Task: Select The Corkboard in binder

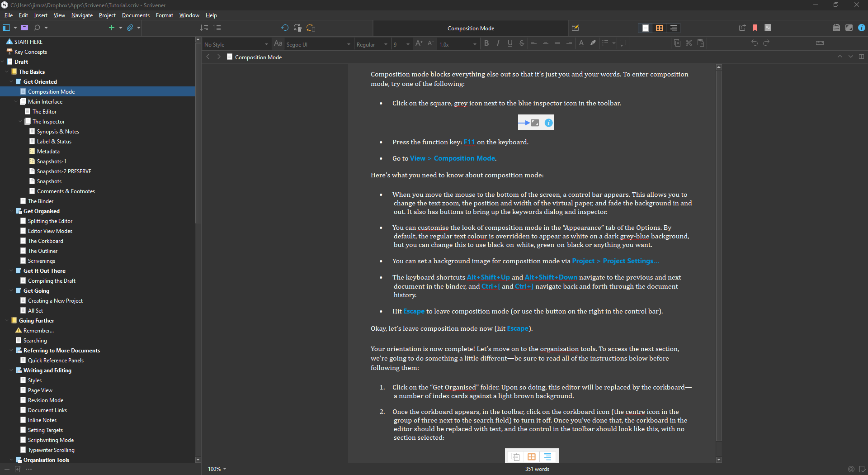Action: 45,241
